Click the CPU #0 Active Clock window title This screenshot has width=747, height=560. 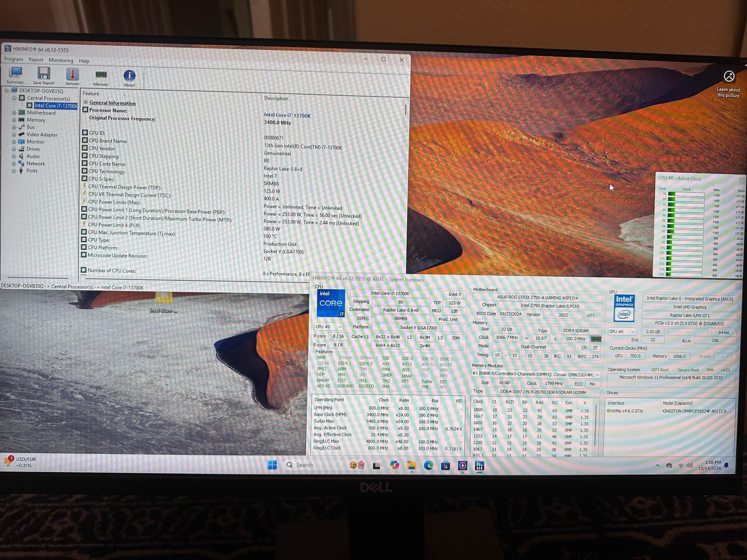click(680, 178)
